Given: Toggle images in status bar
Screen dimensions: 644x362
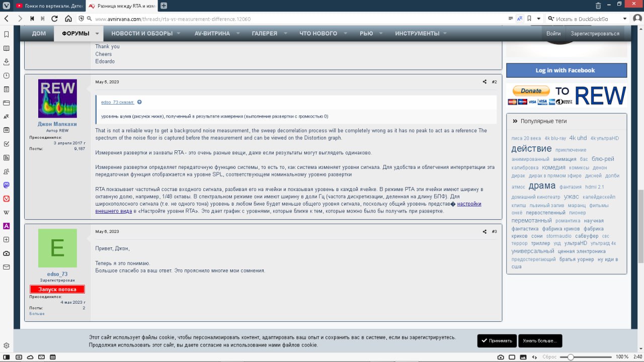Looking at the screenshot, I should (x=523, y=357).
